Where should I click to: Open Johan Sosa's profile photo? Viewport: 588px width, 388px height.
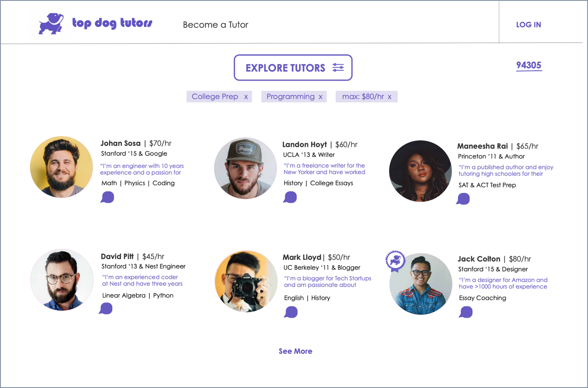click(62, 167)
